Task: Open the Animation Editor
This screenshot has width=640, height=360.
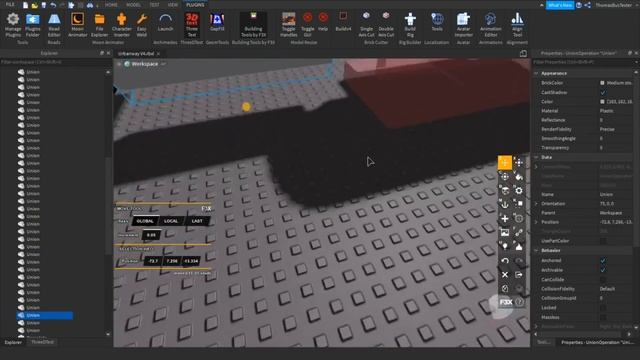Action: pyautogui.click(x=491, y=25)
